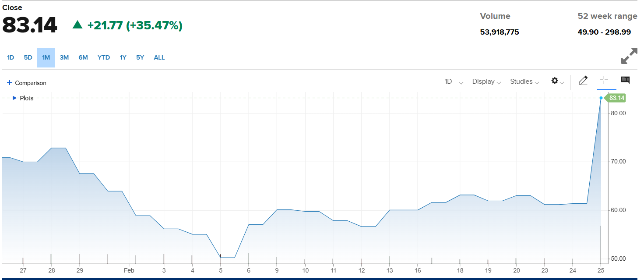Click the Feb 5 low point marker
This screenshot has height=280, width=644.
click(x=221, y=256)
